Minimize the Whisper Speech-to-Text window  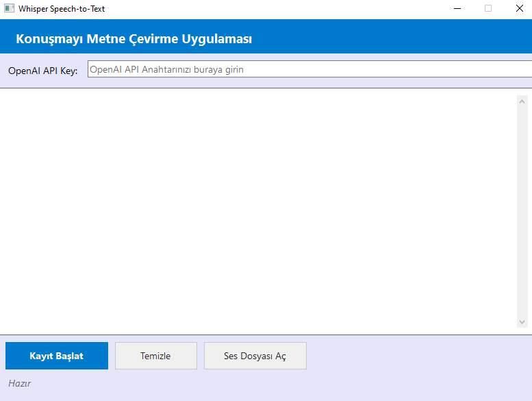[x=457, y=9]
